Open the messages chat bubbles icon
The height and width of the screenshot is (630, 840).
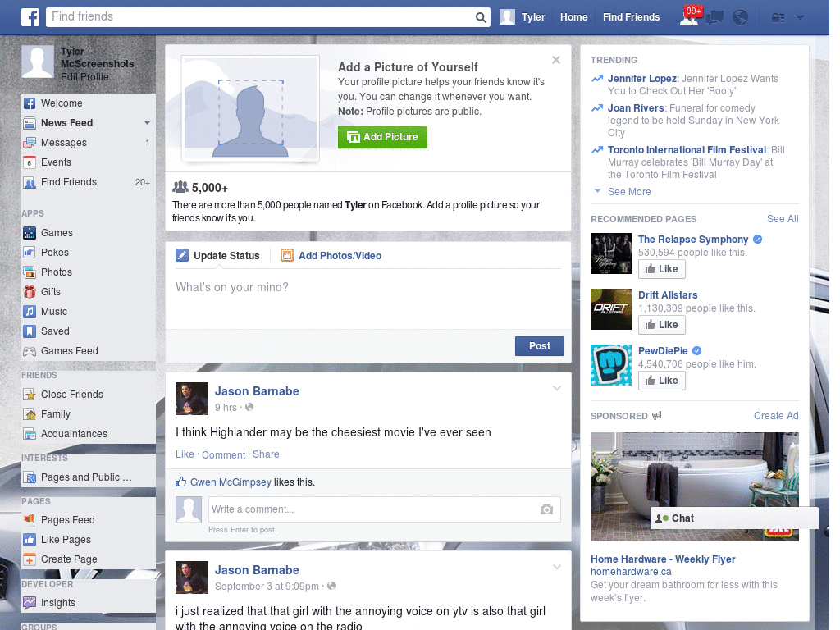tap(714, 18)
